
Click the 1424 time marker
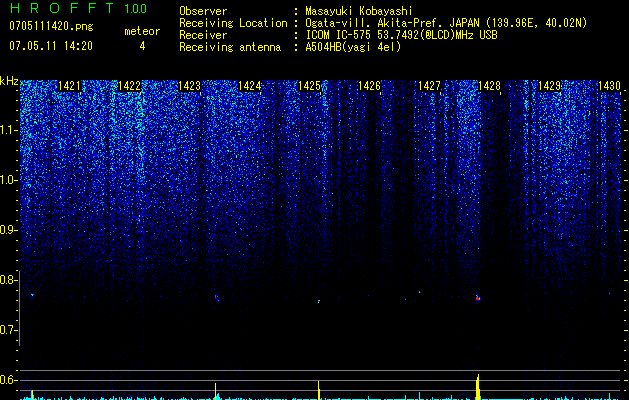pyautogui.click(x=250, y=86)
